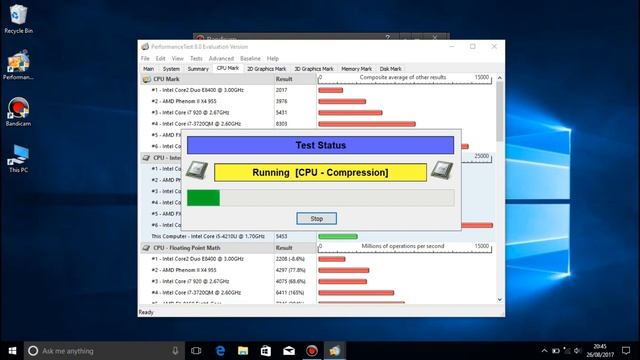Click the Floating Point result 2208 (-8.6%)
The image size is (640, 360).
pos(290,259)
